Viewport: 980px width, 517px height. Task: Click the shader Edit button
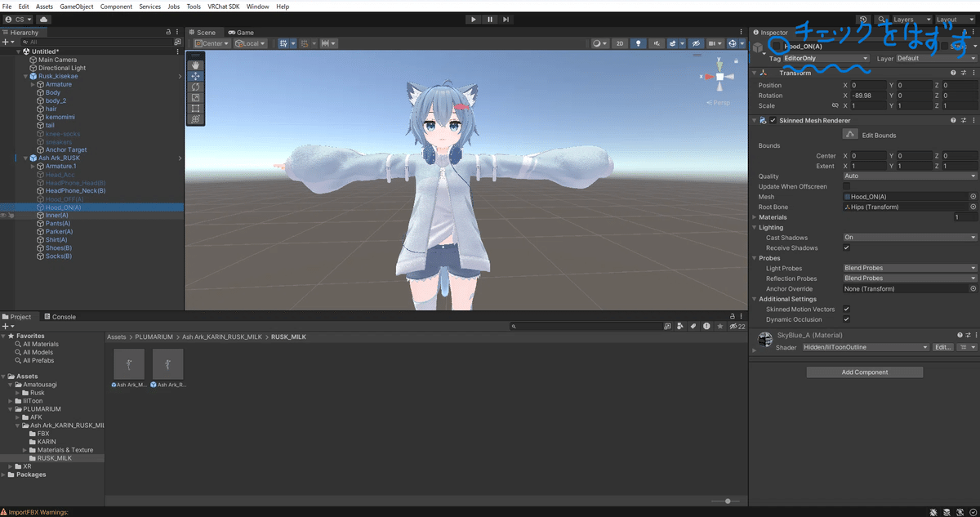[943, 347]
